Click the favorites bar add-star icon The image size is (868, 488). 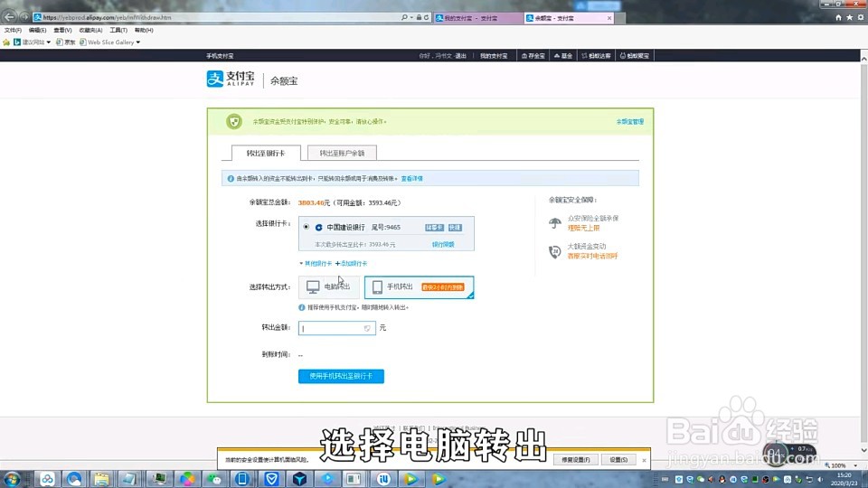click(x=6, y=42)
